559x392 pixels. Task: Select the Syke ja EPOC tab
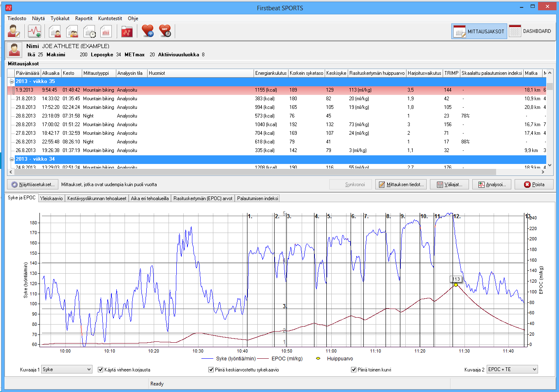click(x=22, y=198)
